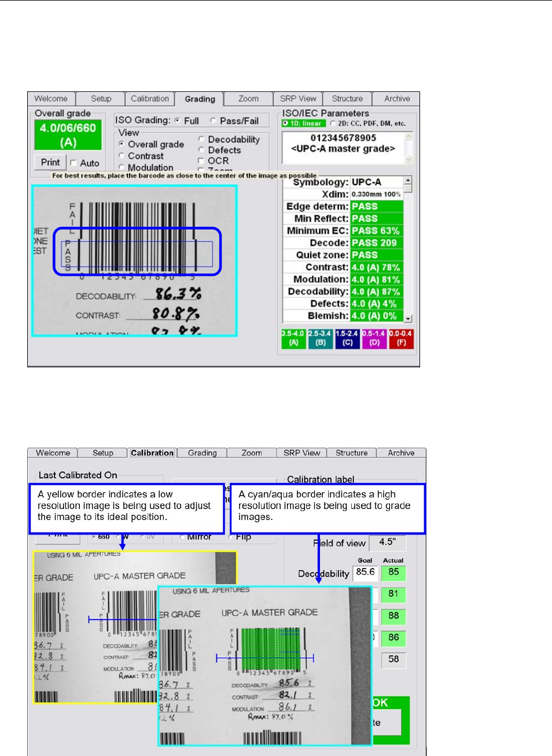Click the Blemish '4.0 (A) 0%' result
The width and height of the screenshot is (552, 756).
click(377, 316)
